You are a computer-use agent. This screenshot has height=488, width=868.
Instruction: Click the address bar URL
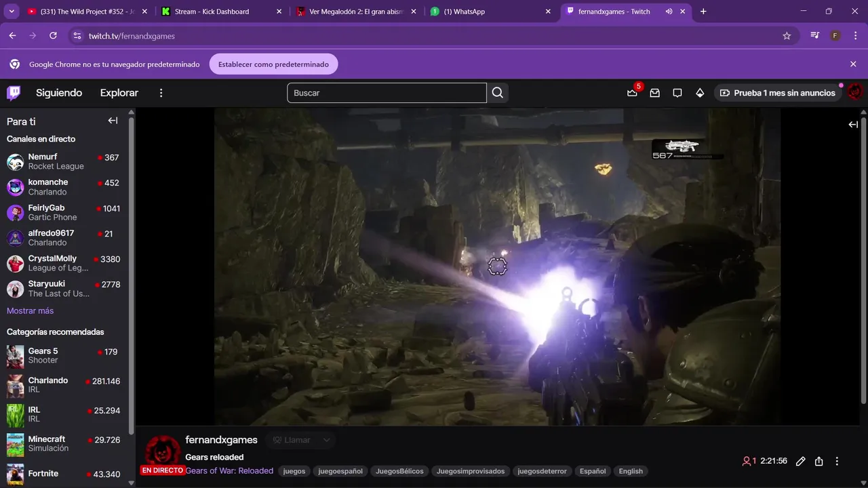(132, 36)
